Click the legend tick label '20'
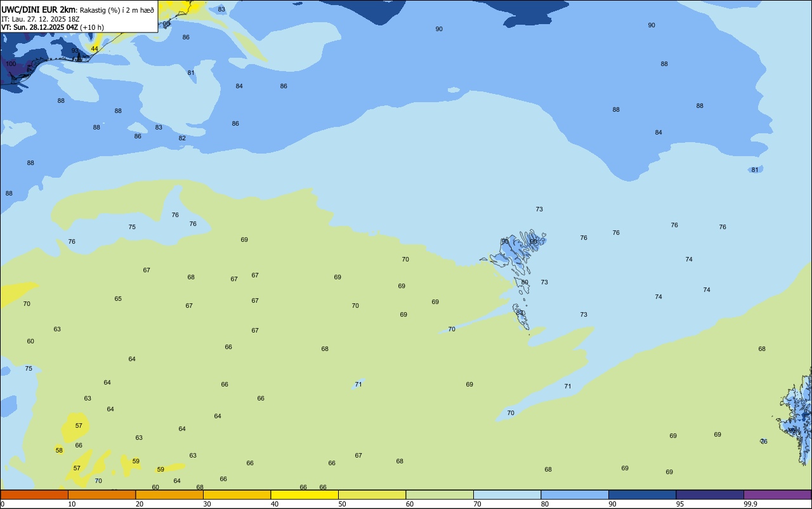812x509 pixels. coord(139,504)
